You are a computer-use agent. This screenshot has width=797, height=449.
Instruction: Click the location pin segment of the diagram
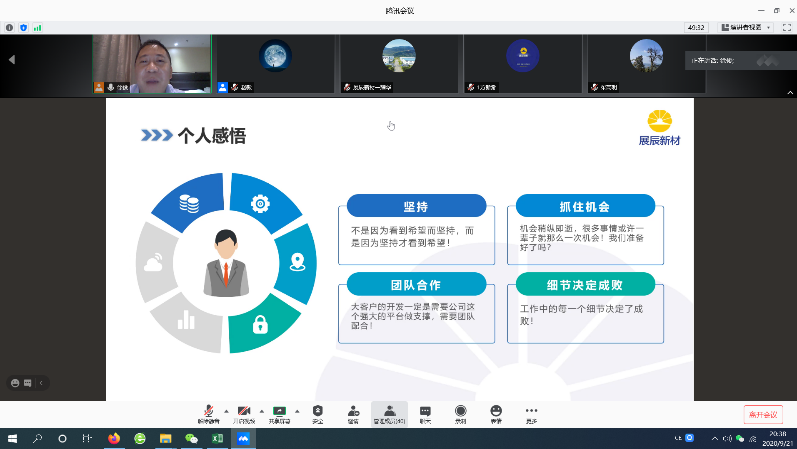tap(298, 262)
